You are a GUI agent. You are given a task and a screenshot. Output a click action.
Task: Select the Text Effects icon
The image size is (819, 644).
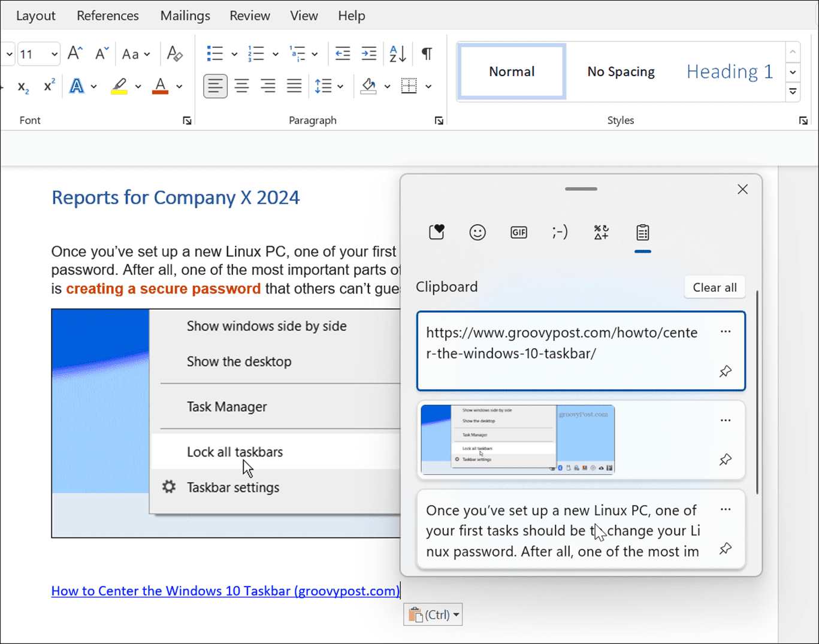[x=76, y=86]
